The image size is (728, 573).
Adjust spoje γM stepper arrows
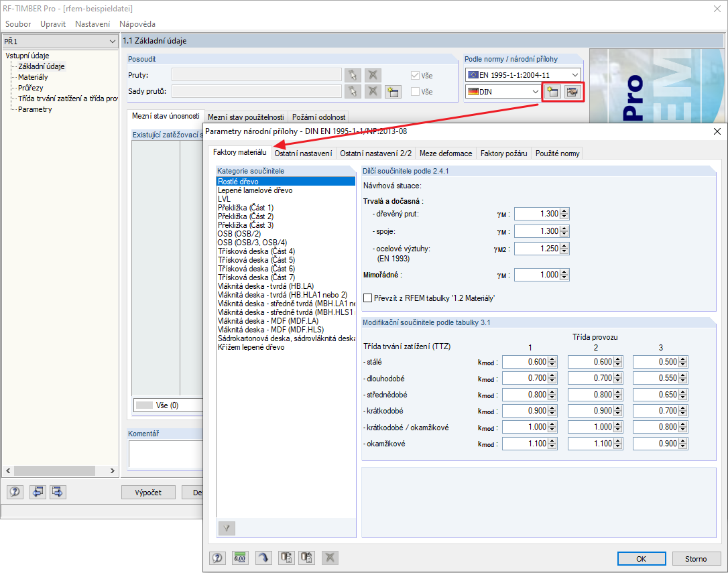point(564,231)
